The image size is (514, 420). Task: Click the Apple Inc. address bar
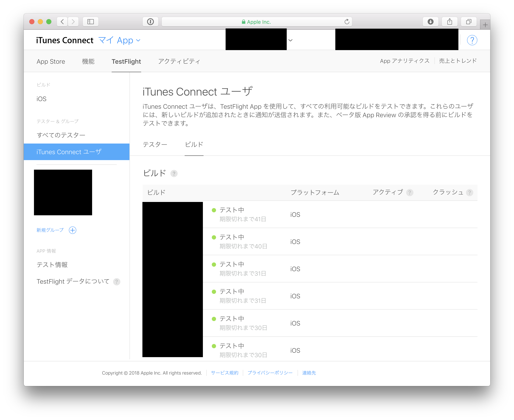(257, 22)
